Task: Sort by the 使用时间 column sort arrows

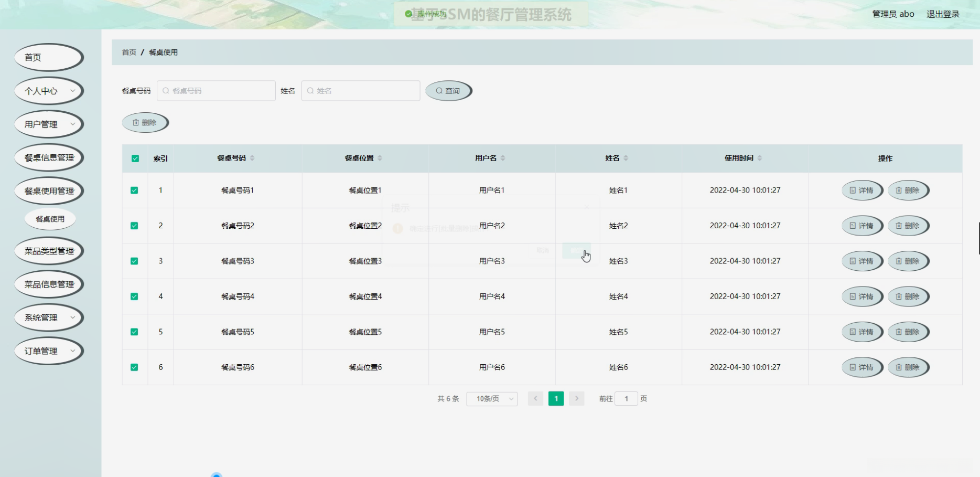Action: tap(760, 158)
